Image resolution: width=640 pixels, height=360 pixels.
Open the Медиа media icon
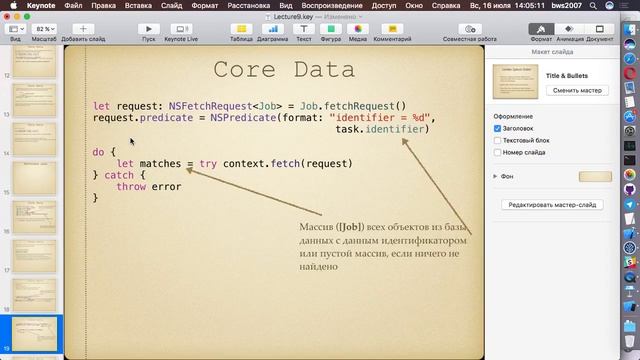(358, 29)
